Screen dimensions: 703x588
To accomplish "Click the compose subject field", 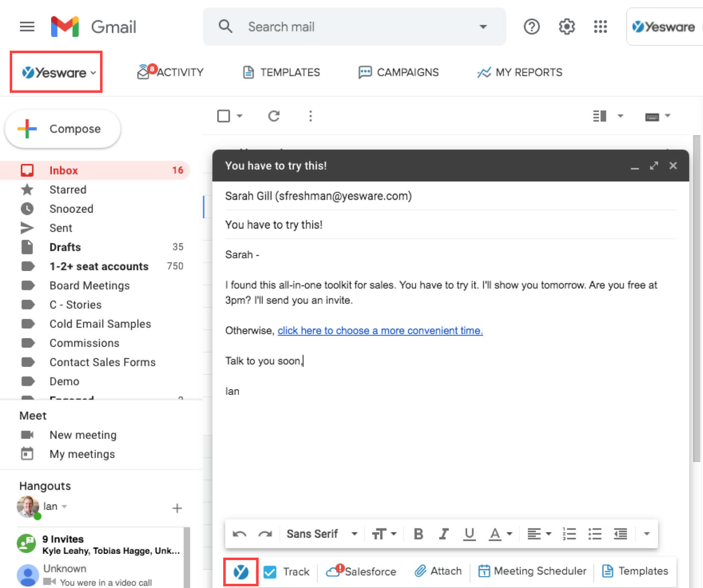I will coord(450,225).
